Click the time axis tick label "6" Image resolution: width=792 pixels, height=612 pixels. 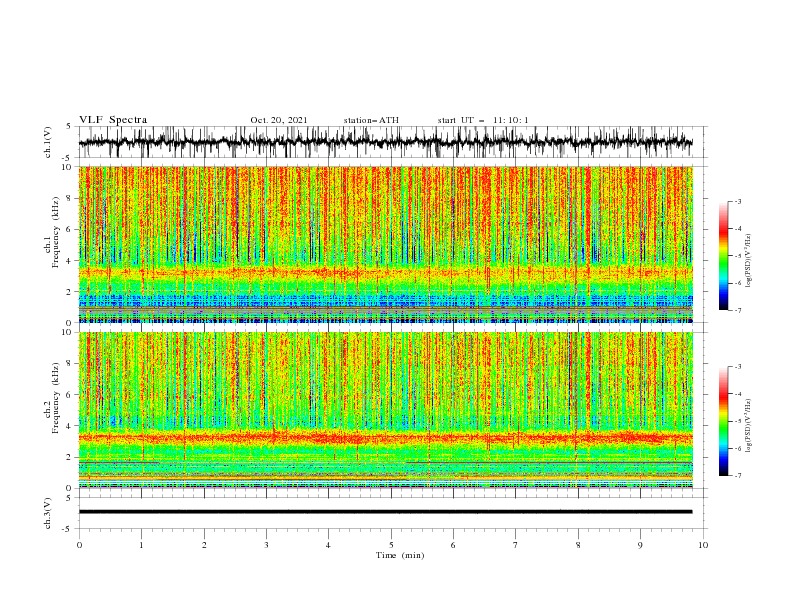coord(453,545)
